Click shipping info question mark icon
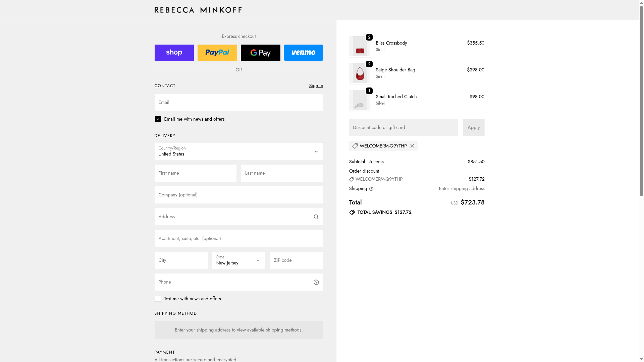 pos(371,189)
